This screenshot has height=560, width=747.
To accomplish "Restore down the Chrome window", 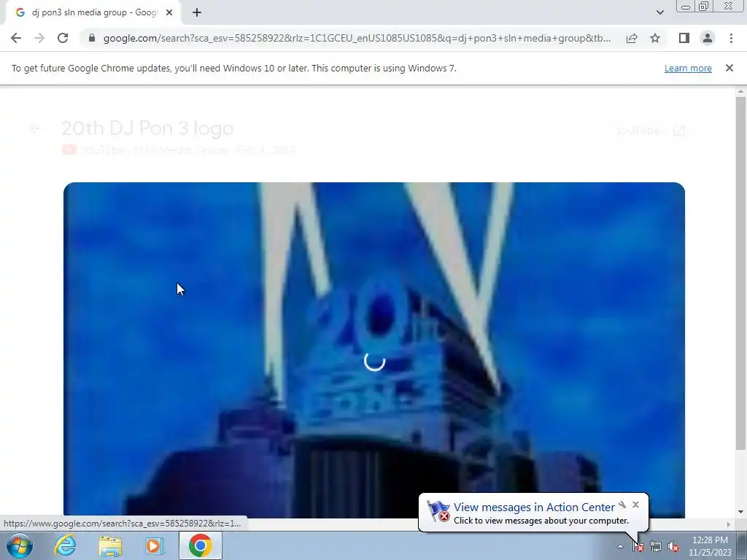I will [x=703, y=7].
